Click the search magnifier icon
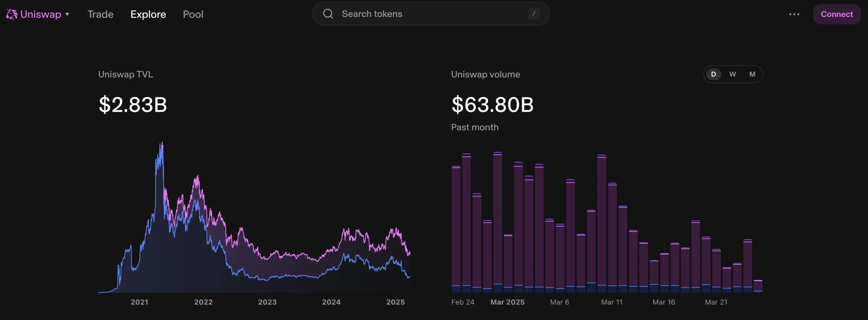Viewport: 868px width, 320px height. [x=328, y=14]
